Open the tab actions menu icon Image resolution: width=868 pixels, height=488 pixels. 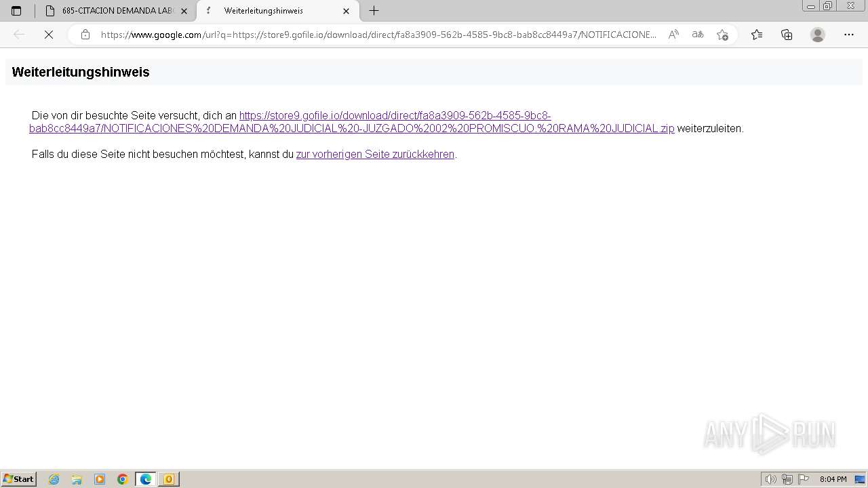click(x=16, y=11)
